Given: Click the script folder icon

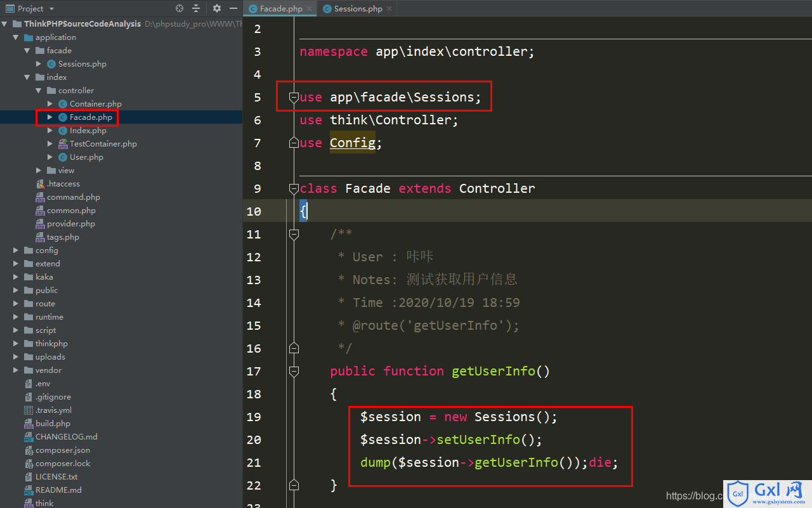Looking at the screenshot, I should point(29,330).
